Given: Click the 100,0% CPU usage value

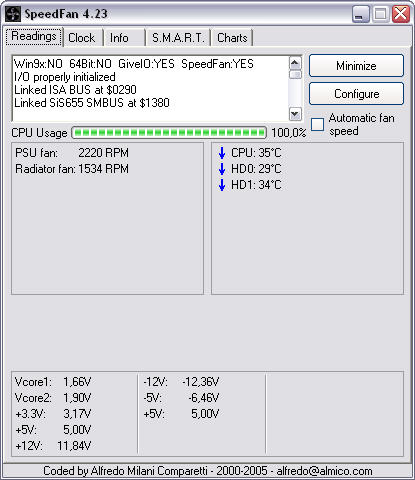Looking at the screenshot, I should [x=289, y=133].
